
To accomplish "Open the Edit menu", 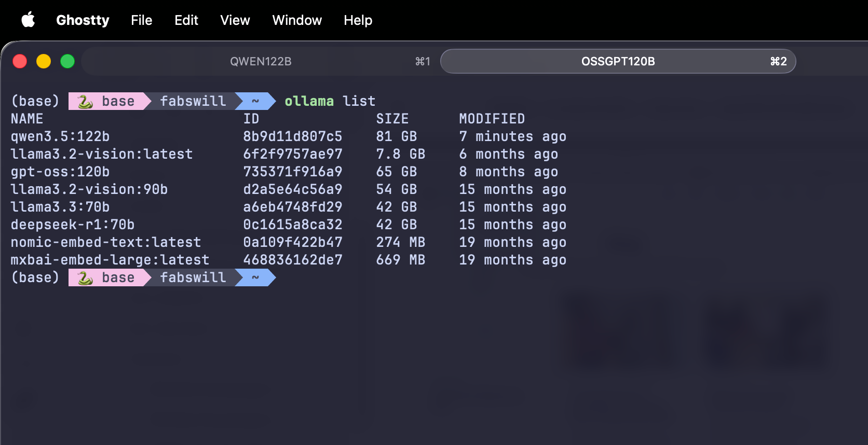I will click(186, 20).
